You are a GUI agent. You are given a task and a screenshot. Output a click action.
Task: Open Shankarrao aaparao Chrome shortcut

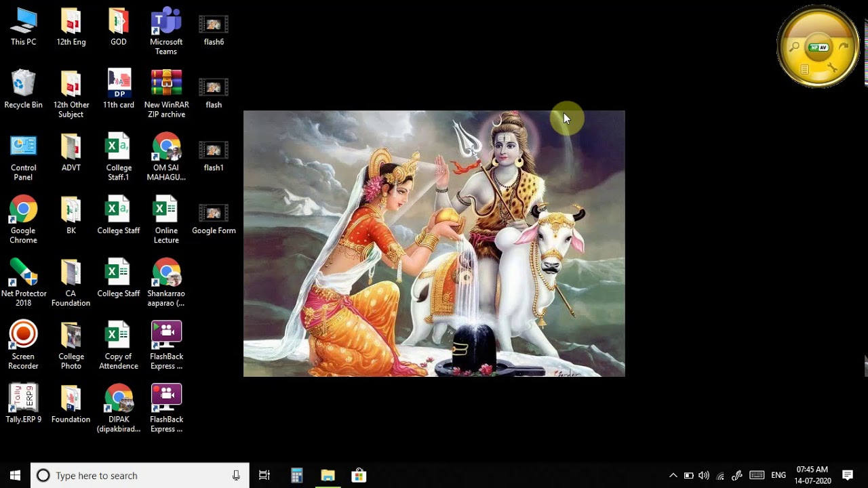coord(166,283)
